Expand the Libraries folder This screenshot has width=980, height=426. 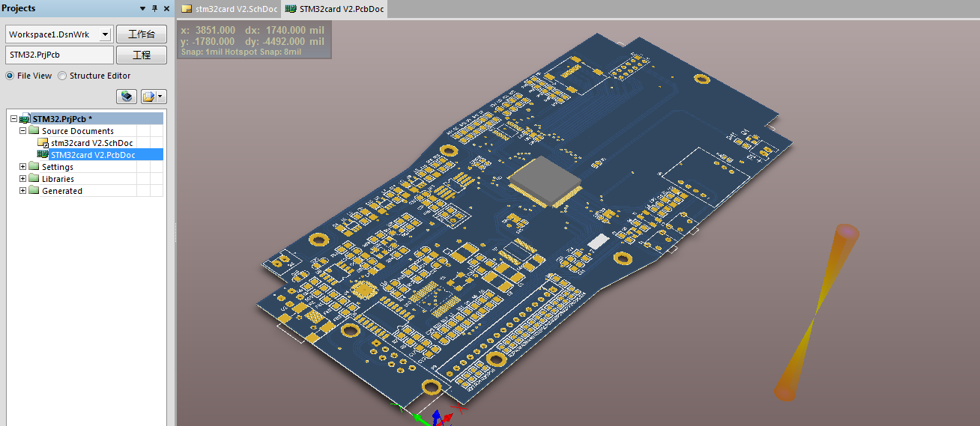click(23, 179)
